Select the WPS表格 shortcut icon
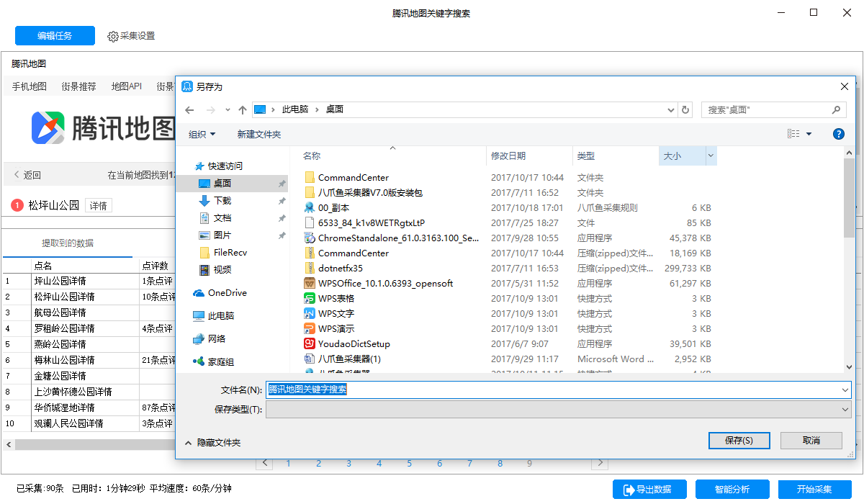864x504 pixels. [310, 298]
